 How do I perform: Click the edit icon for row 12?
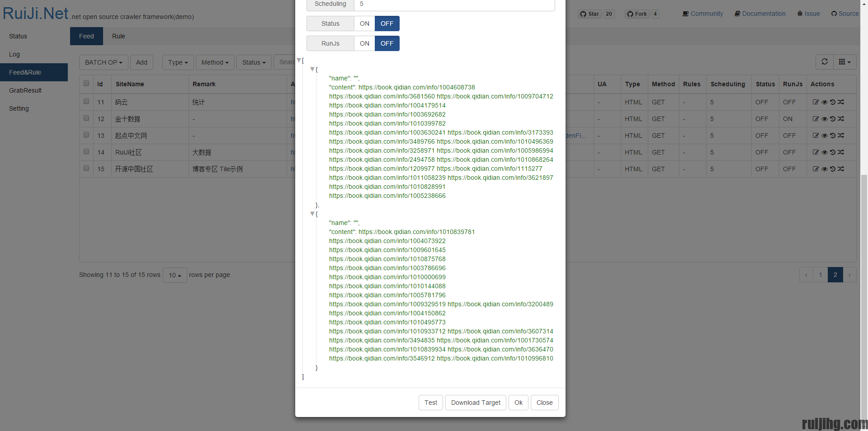click(816, 119)
